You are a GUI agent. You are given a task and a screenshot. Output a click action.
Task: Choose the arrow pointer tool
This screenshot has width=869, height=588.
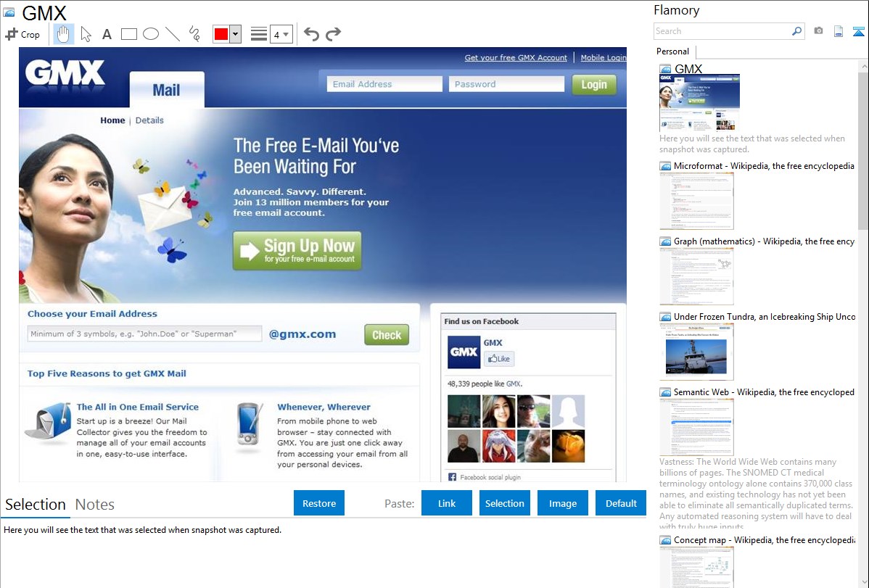[x=86, y=34]
